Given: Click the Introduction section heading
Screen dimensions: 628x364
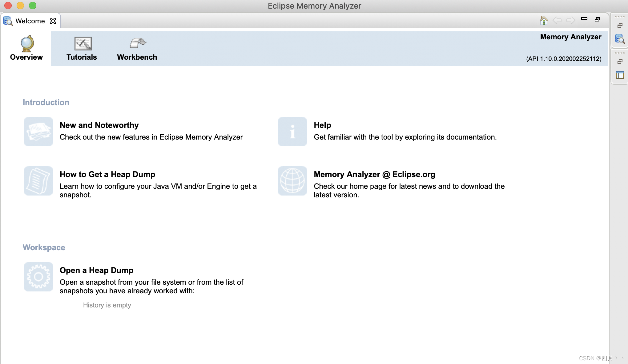Looking at the screenshot, I should 46,102.
